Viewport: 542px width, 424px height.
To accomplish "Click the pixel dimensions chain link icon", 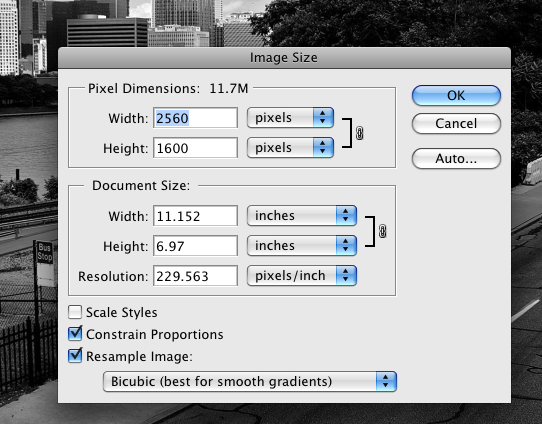I will 359,133.
